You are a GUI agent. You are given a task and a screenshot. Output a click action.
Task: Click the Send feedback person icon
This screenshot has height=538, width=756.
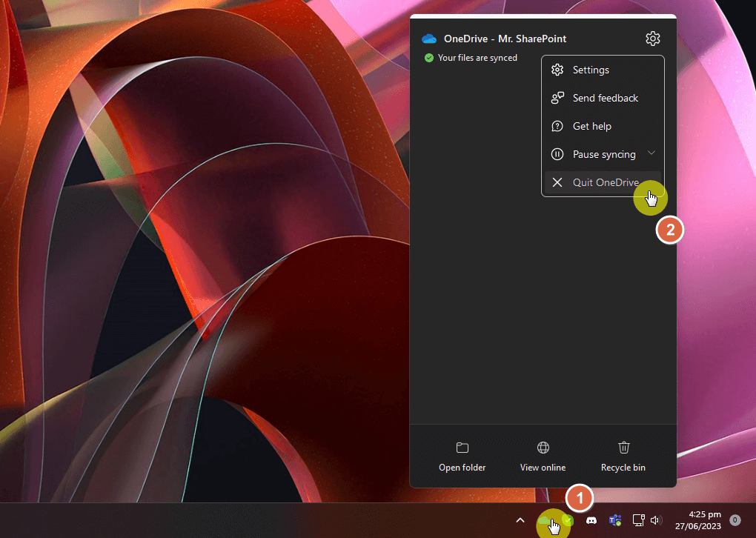(x=557, y=99)
